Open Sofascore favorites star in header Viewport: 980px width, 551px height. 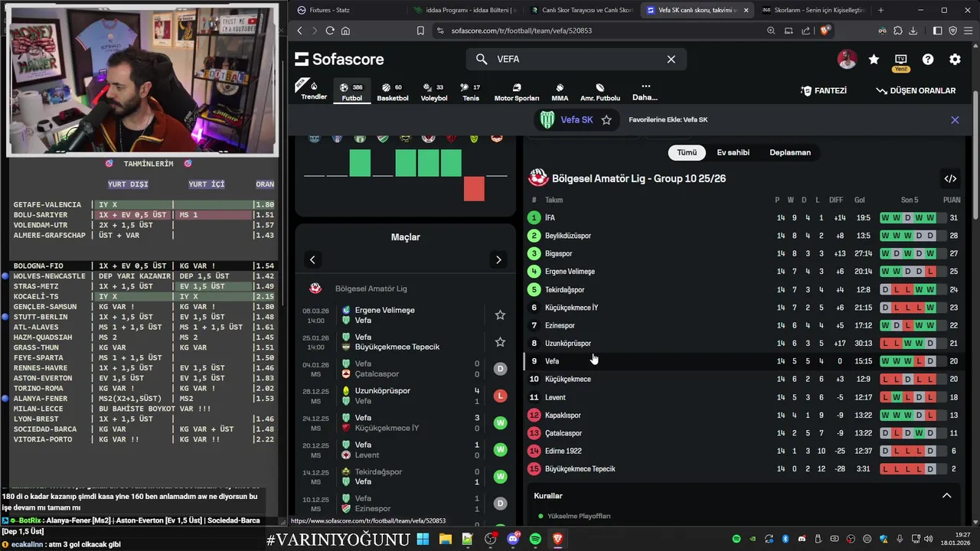pos(874,59)
